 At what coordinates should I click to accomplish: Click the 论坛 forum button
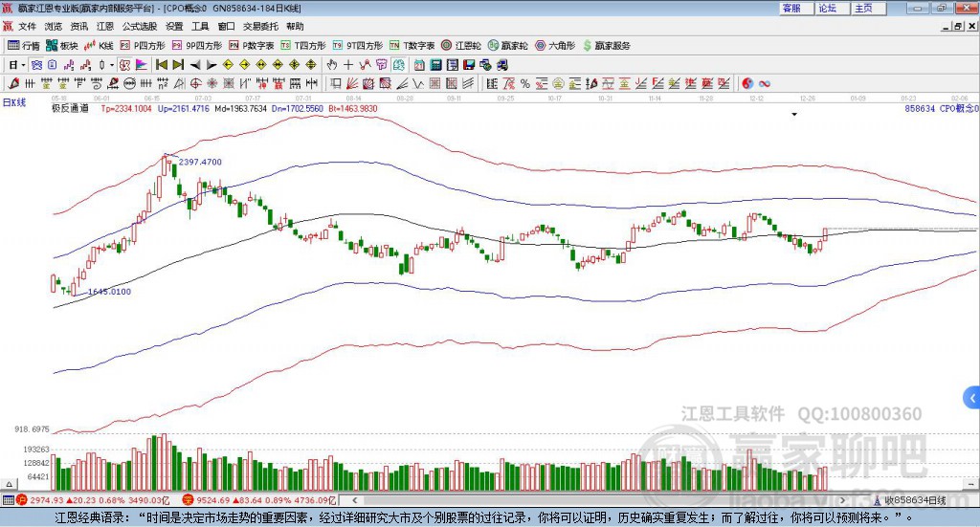pyautogui.click(x=833, y=8)
